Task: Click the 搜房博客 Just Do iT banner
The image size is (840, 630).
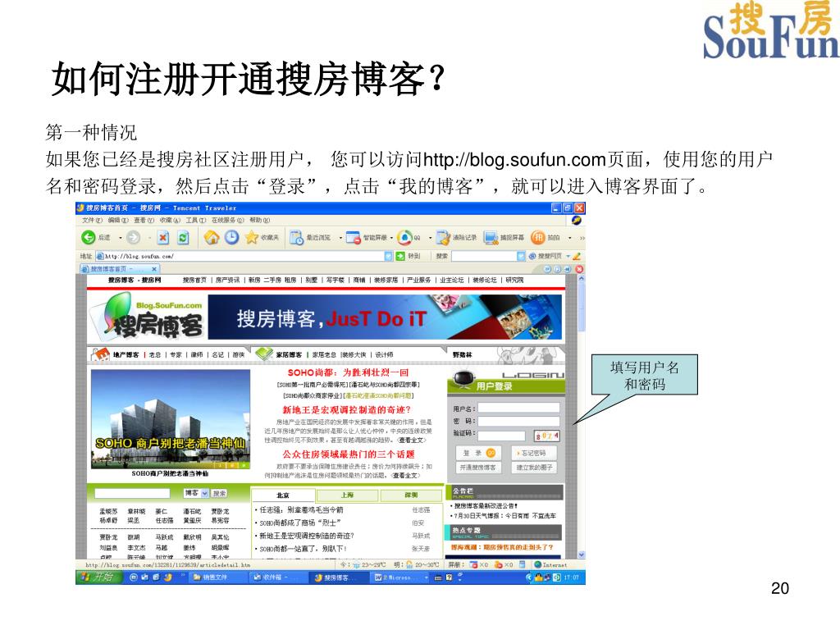Action: point(385,317)
